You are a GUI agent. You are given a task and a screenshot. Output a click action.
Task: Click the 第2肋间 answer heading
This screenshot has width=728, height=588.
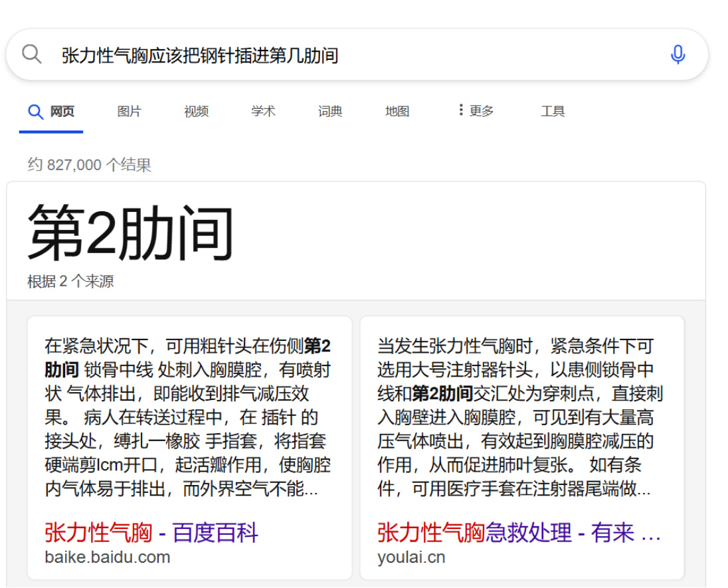pyautogui.click(x=130, y=233)
